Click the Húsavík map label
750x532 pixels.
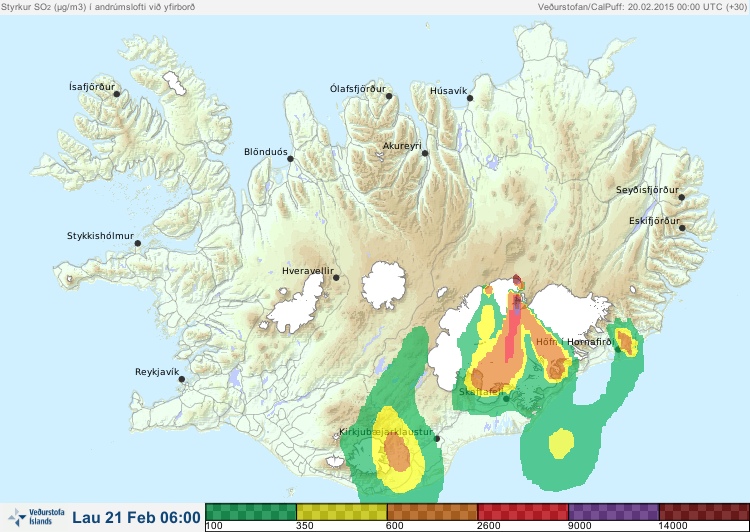point(448,91)
